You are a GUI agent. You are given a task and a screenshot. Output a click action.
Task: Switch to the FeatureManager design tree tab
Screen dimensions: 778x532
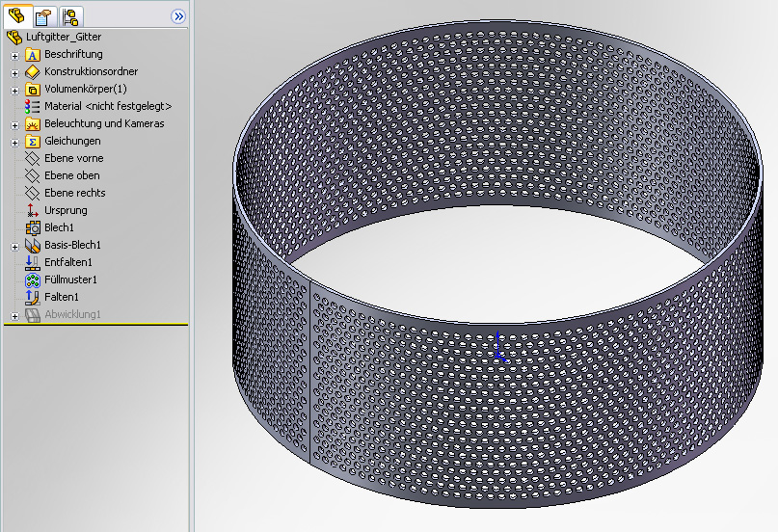pyautogui.click(x=17, y=15)
